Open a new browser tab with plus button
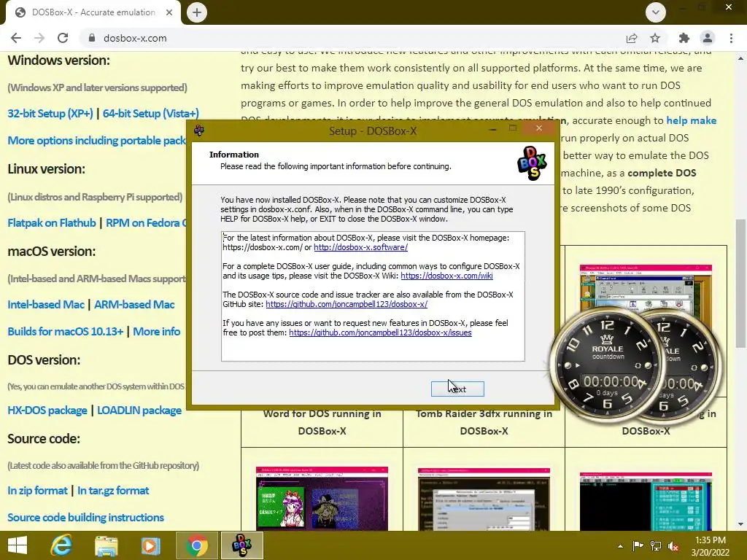The width and height of the screenshot is (747, 560). tap(197, 12)
